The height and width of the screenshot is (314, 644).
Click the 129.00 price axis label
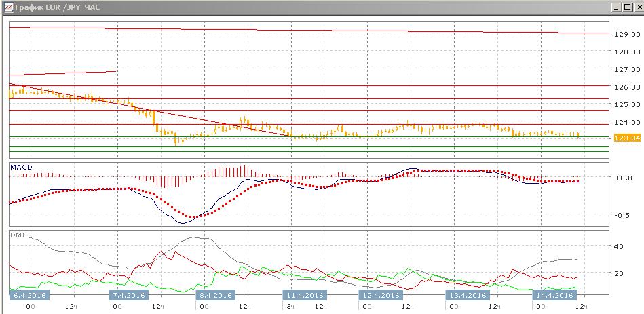[x=627, y=34]
